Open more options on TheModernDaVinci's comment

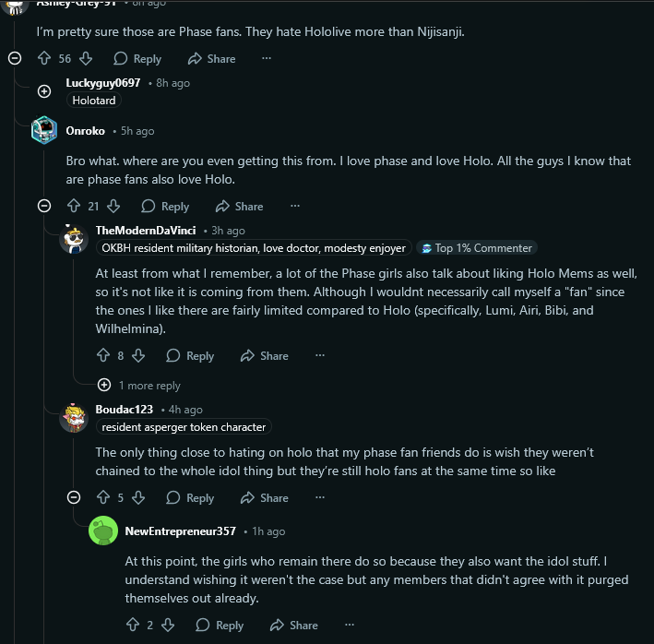[x=320, y=355]
